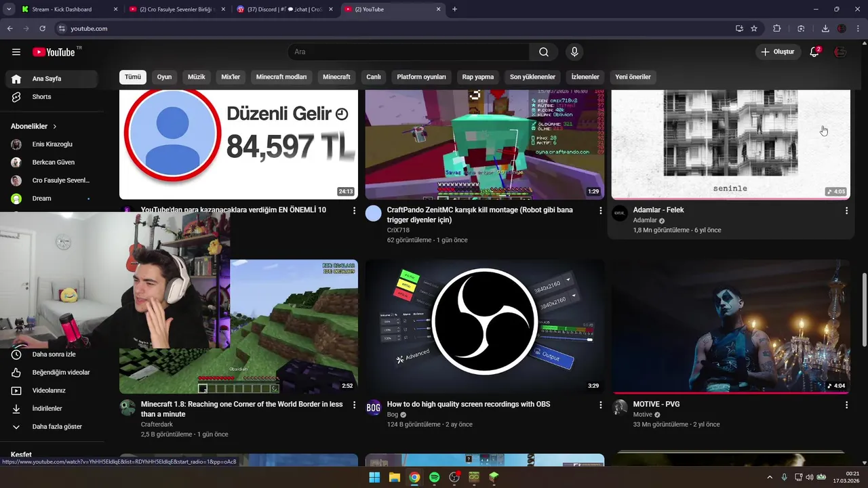Open options for OBS recording video

coord(600,405)
